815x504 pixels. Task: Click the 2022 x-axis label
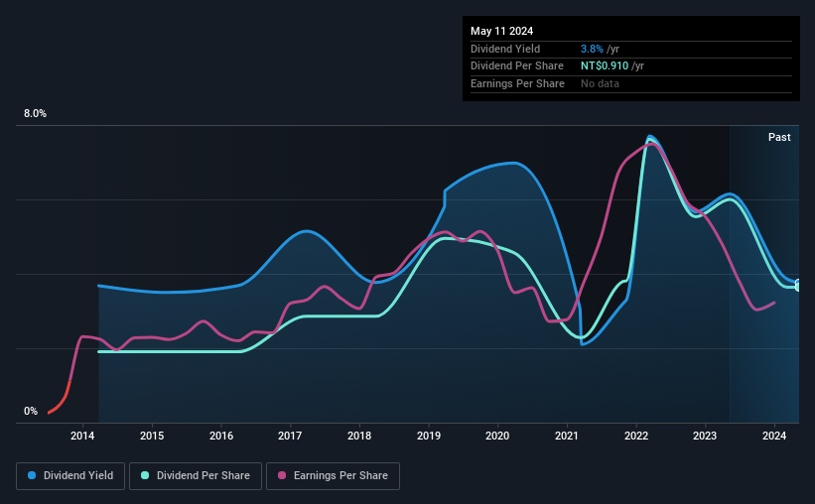click(x=636, y=436)
